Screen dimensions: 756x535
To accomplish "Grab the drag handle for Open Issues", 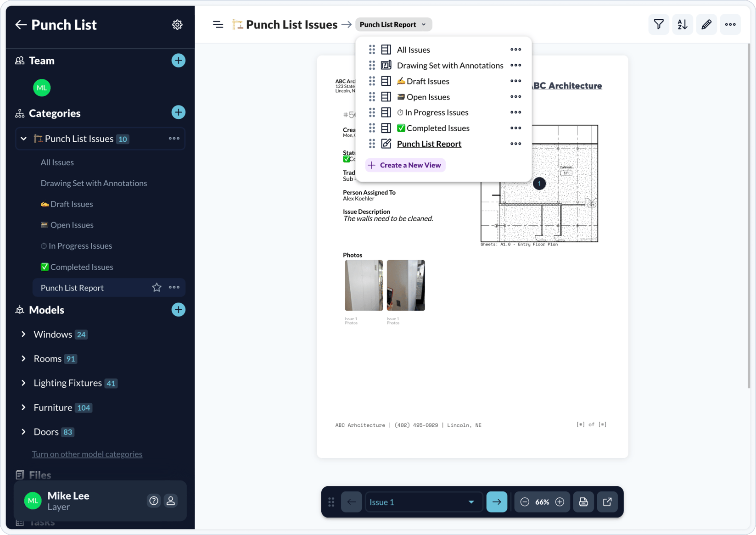I will point(372,97).
